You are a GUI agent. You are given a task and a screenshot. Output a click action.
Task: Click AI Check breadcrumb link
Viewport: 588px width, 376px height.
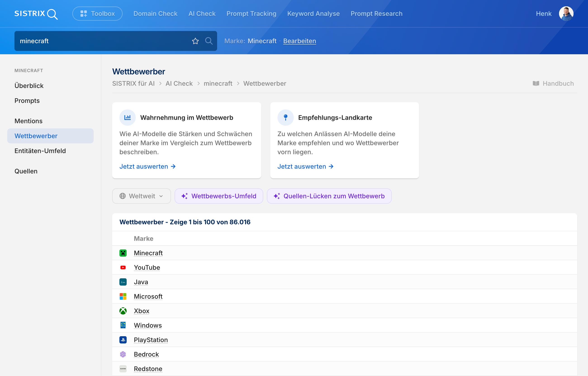[179, 83]
